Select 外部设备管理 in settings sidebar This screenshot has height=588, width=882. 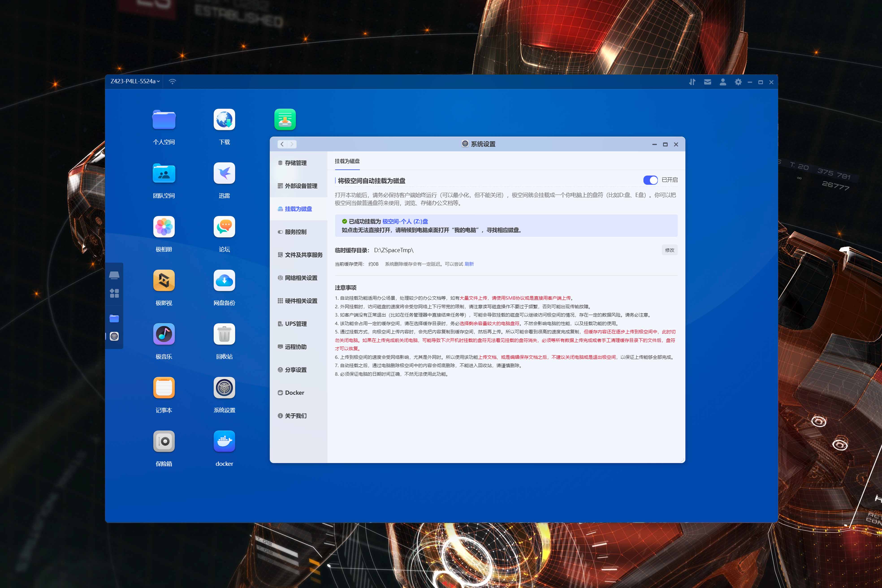click(298, 186)
